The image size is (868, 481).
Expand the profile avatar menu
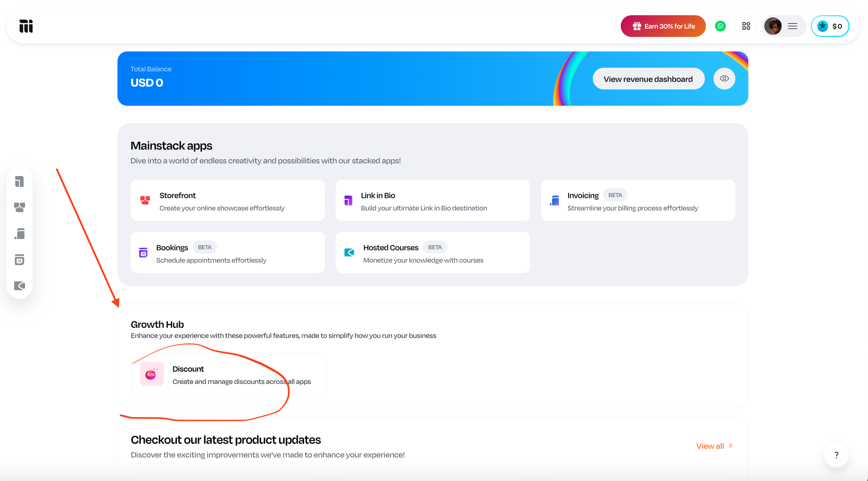(x=773, y=26)
